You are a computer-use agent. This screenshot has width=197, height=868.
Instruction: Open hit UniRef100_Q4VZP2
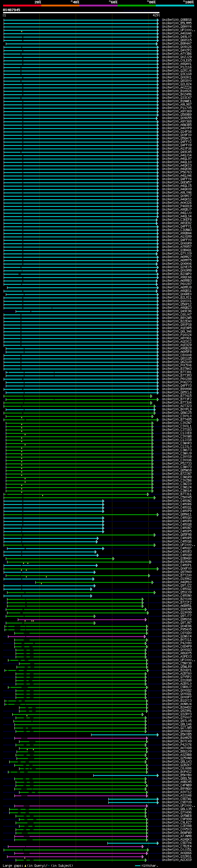tap(177, 50)
